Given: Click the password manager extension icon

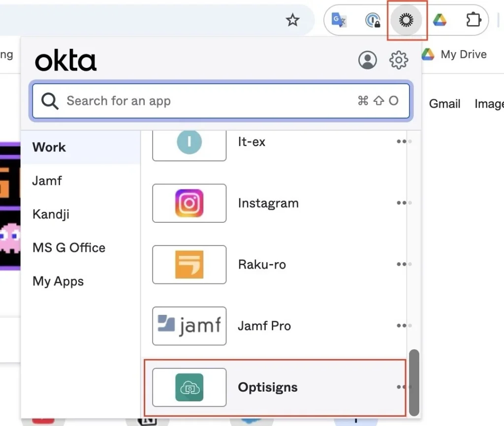Looking at the screenshot, I should 373,20.
